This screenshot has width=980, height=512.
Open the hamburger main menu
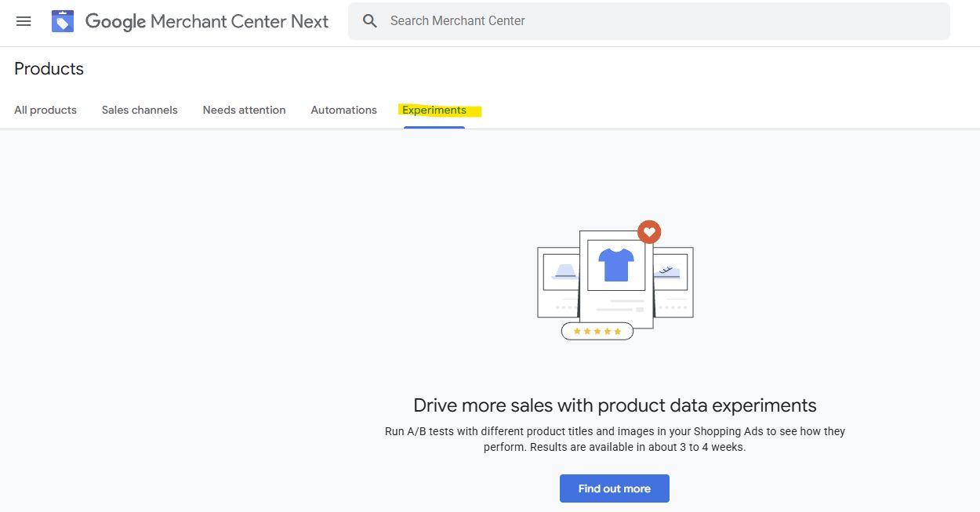pyautogui.click(x=24, y=21)
